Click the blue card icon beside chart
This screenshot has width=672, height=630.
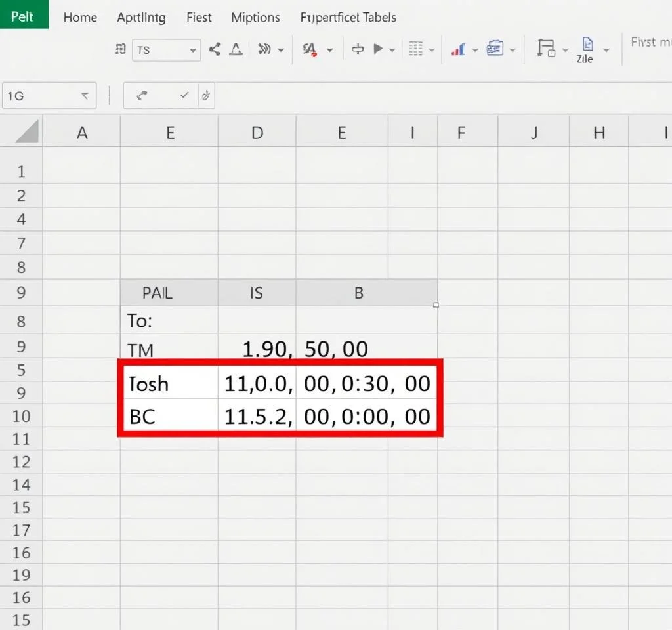tap(494, 49)
